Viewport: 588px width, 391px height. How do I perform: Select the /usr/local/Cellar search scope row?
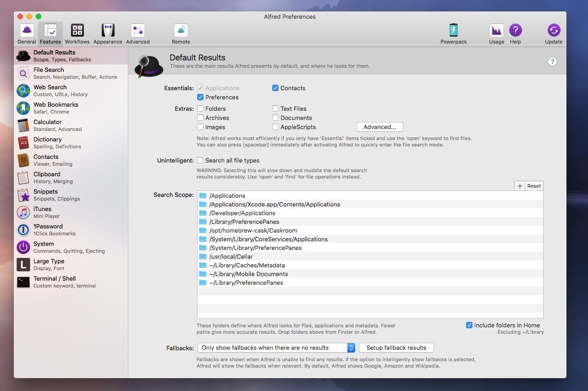point(231,256)
